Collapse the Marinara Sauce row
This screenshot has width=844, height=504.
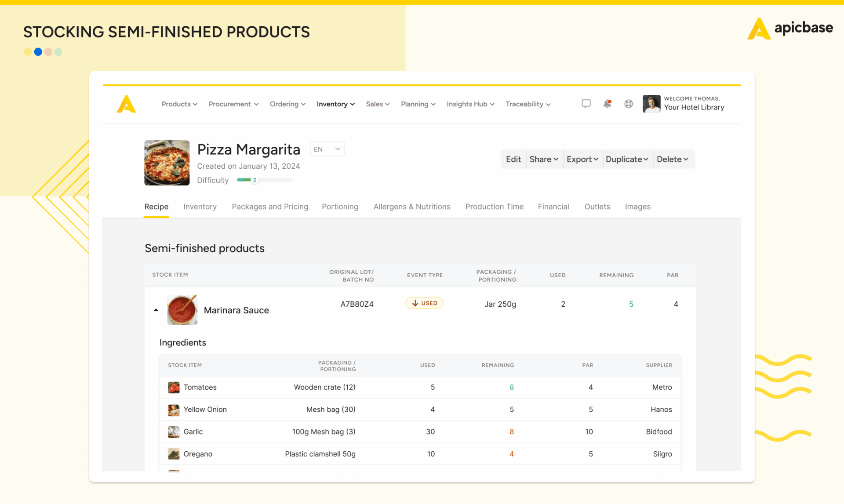(156, 310)
